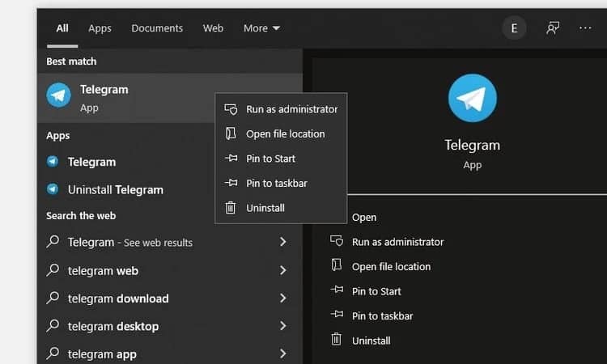
Task: Click pin icon beside right pane Pin to taskbar
Action: pos(337,314)
